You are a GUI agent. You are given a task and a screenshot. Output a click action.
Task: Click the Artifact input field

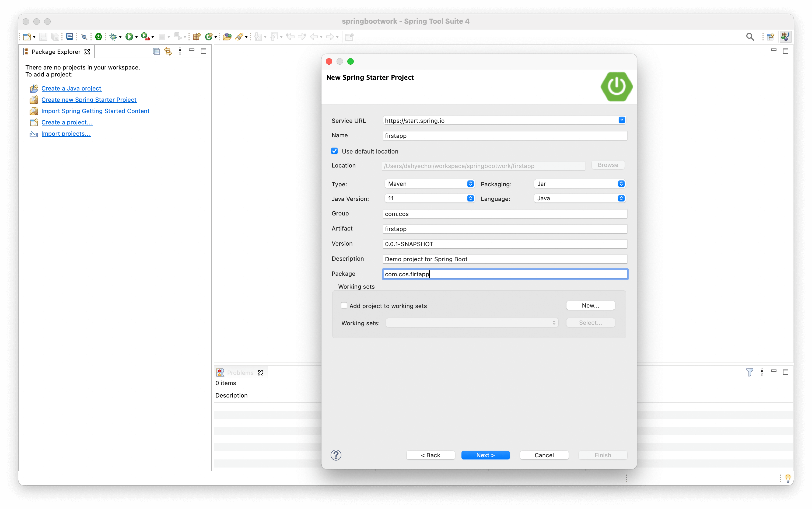(505, 229)
